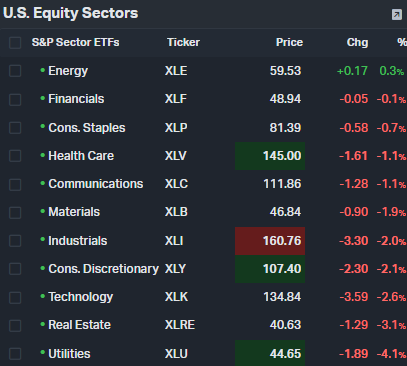
Task: Click the Financials price 48.94
Action: coord(285,99)
